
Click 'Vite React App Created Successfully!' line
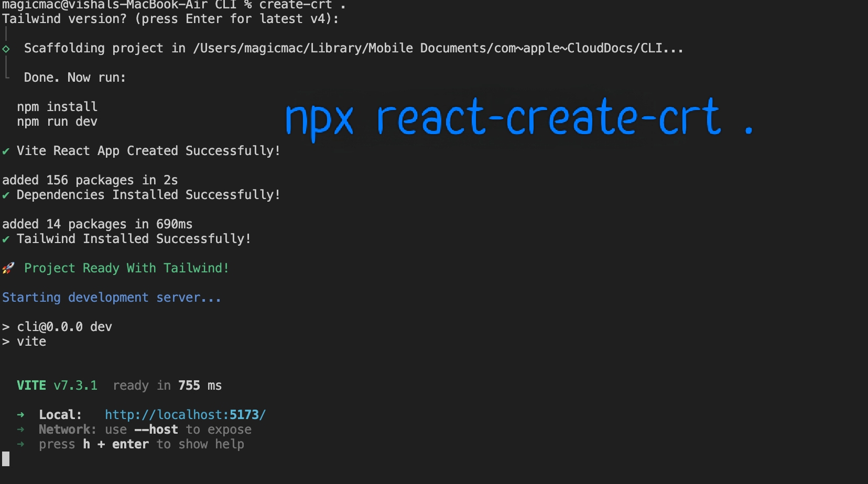coord(148,151)
